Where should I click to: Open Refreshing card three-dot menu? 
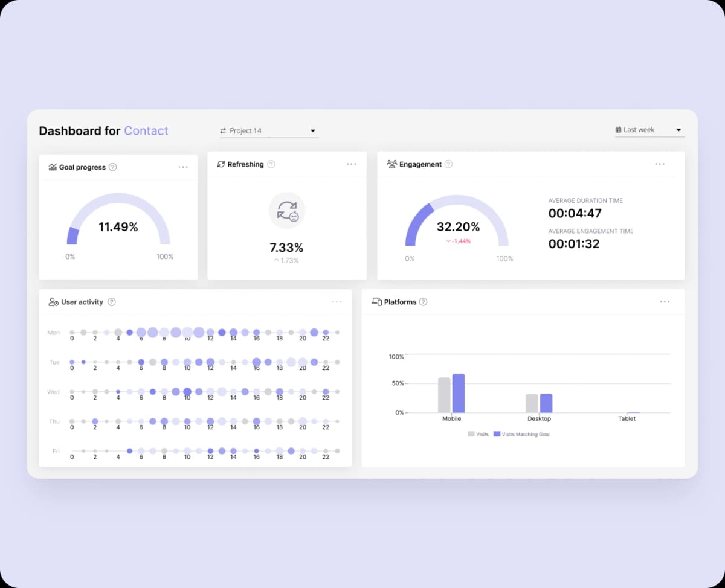tap(352, 164)
